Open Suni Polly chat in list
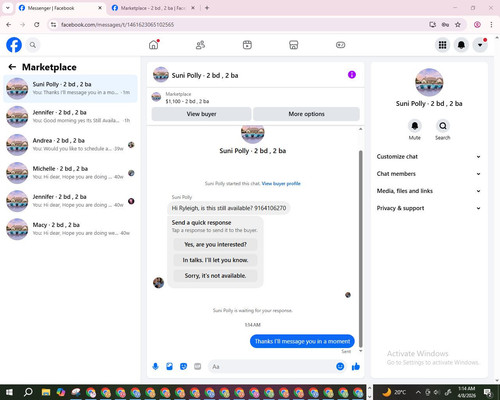The width and height of the screenshot is (500, 400). 70,88
